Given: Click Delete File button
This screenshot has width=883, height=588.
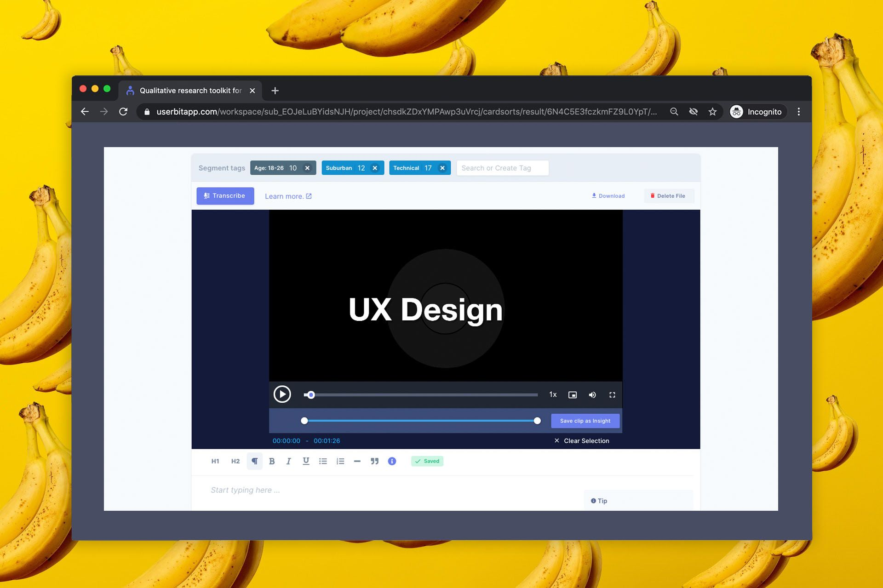Looking at the screenshot, I should click(x=668, y=196).
